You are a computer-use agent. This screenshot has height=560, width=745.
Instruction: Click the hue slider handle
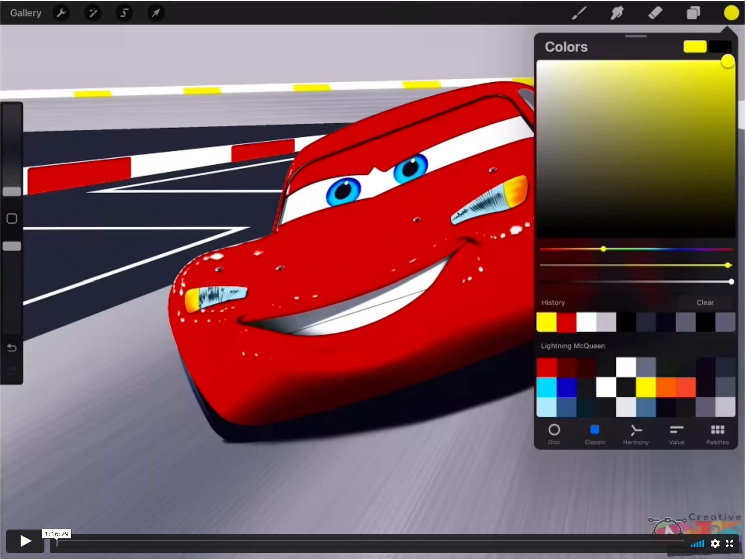pyautogui.click(x=603, y=249)
